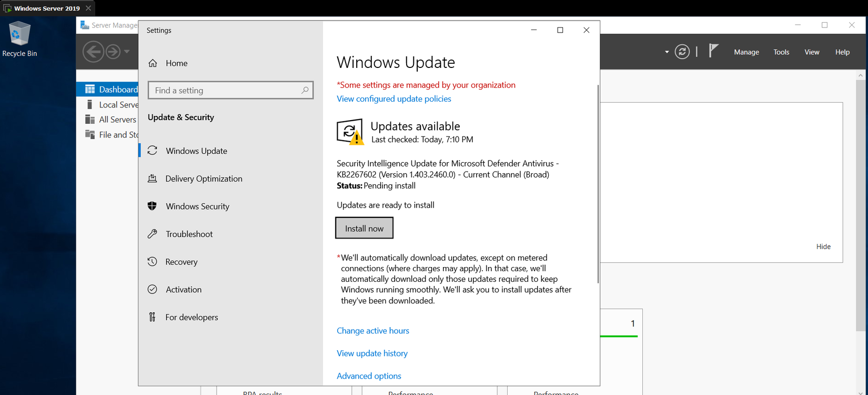Select Troubleshoot in Settings sidebar
Viewport: 868px width, 395px height.
tap(231, 234)
